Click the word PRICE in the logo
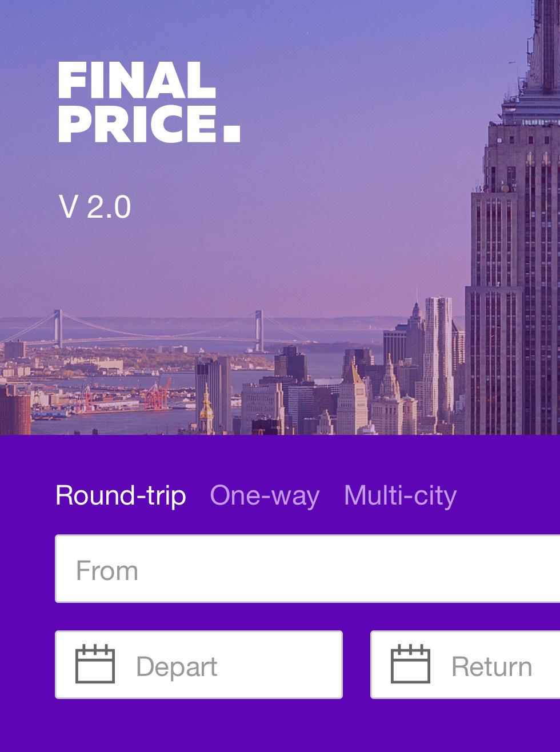 pyautogui.click(x=137, y=123)
